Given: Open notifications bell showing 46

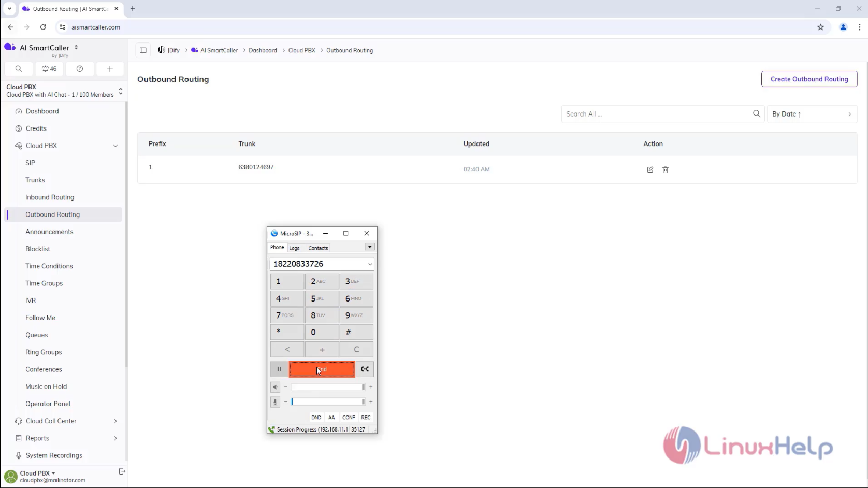Looking at the screenshot, I should click(x=49, y=69).
